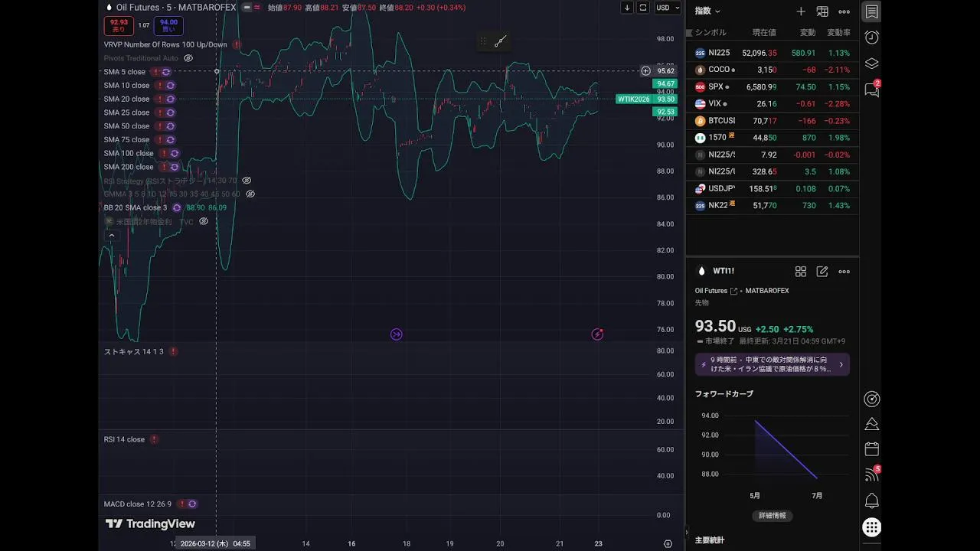Show hidden GMMA indicator
Screen dimensions: 980x551
click(x=250, y=194)
